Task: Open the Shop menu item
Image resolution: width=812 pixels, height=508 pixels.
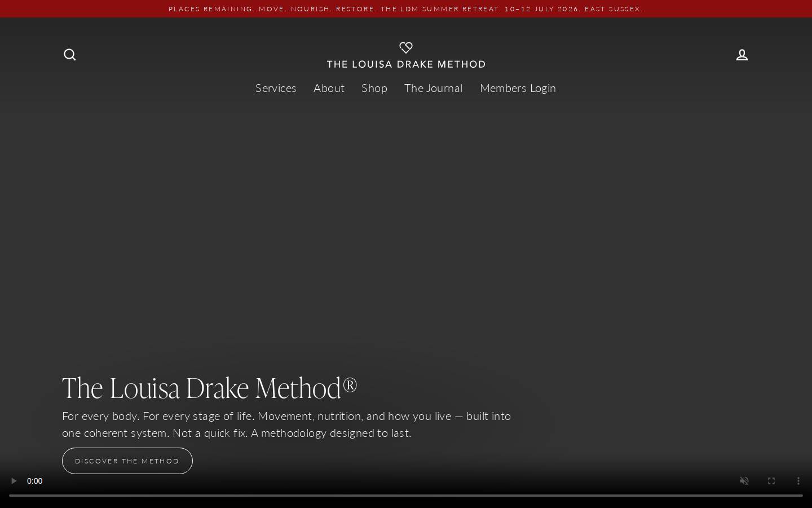Action: pos(374,88)
